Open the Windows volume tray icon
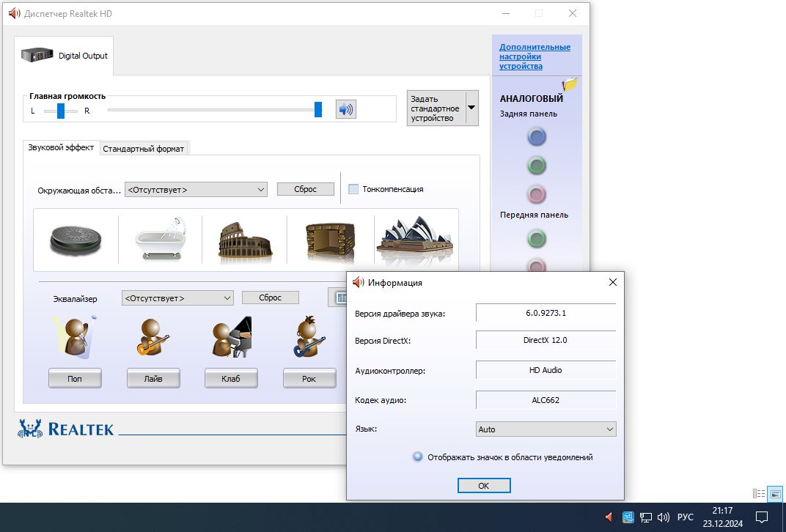 pyautogui.click(x=664, y=517)
